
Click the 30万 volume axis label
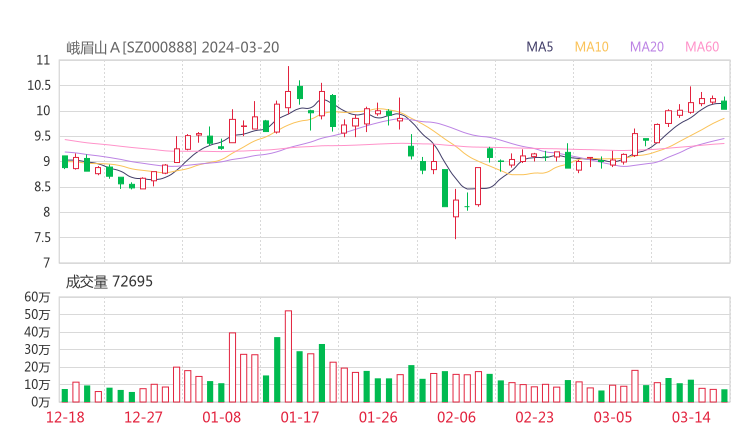pyautogui.click(x=37, y=350)
